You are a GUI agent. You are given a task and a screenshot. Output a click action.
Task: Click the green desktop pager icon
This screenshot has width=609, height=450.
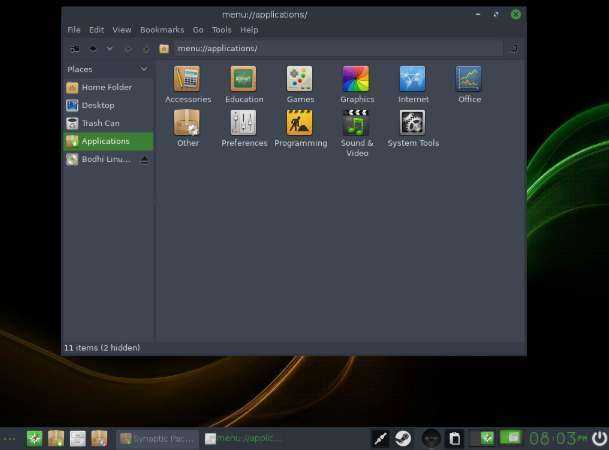pyautogui.click(x=511, y=438)
